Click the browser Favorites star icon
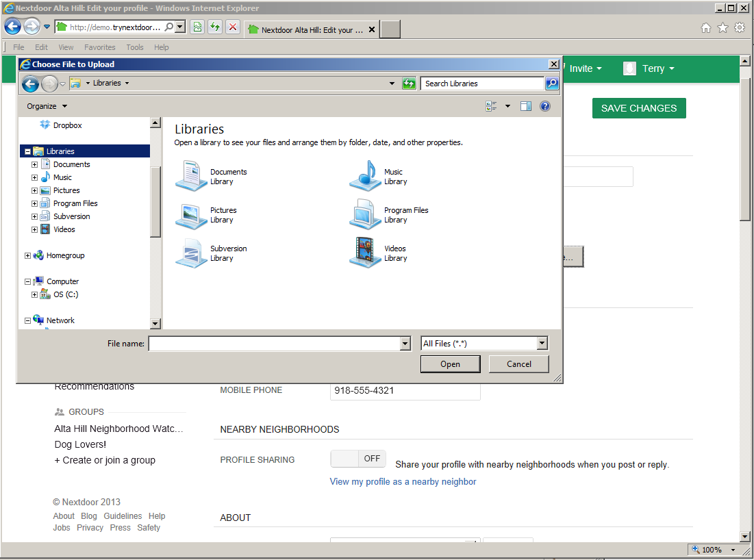754x560 pixels. (722, 28)
